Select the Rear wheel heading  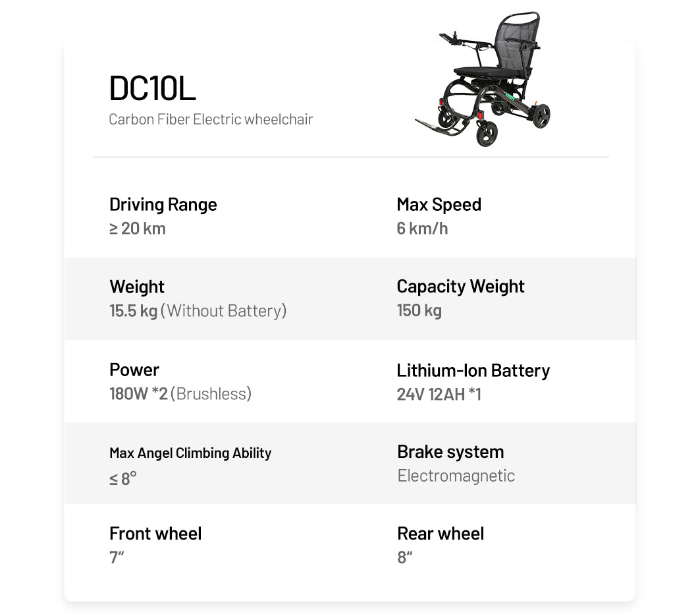pos(441,534)
